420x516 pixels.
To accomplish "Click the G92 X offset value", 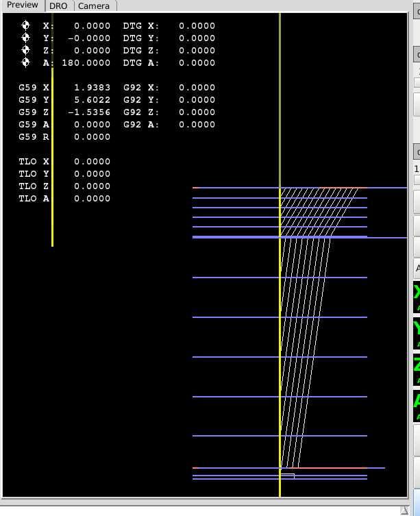I will click(x=197, y=88).
